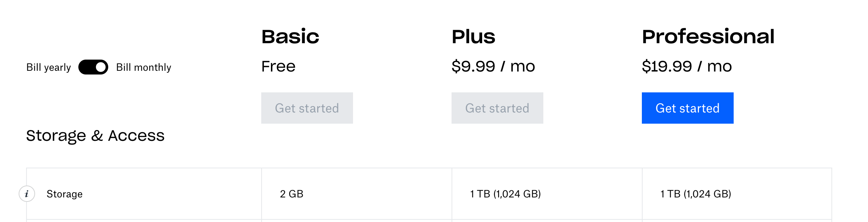Select the Bill yearly option label

(49, 67)
